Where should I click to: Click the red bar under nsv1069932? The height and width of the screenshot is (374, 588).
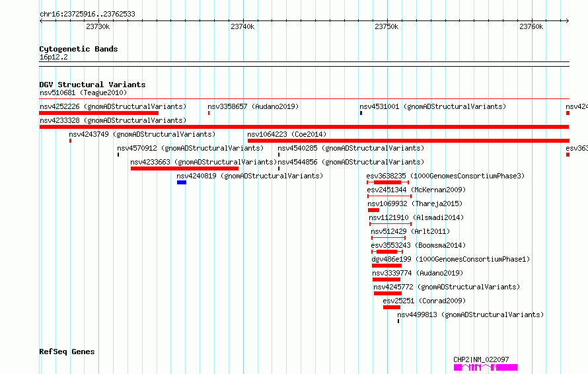point(373,210)
